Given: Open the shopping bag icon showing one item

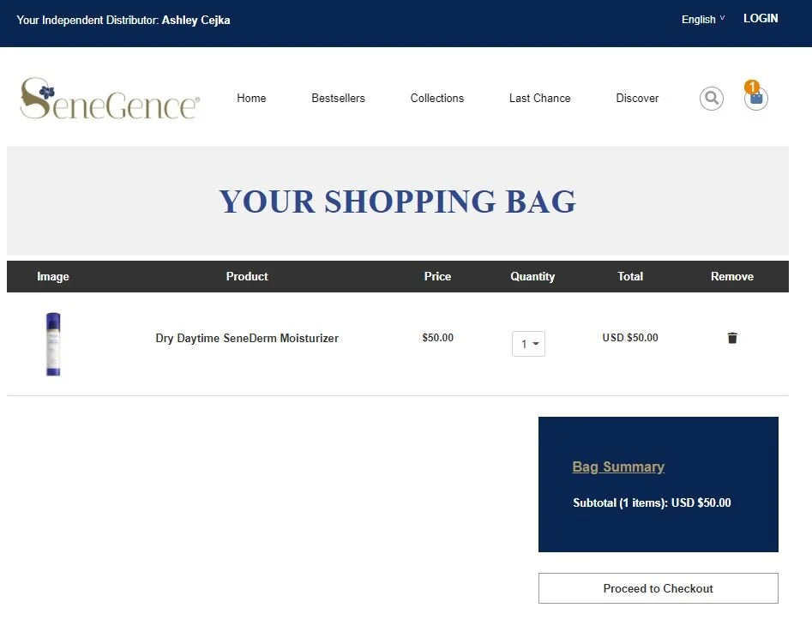Looking at the screenshot, I should [x=755, y=99].
